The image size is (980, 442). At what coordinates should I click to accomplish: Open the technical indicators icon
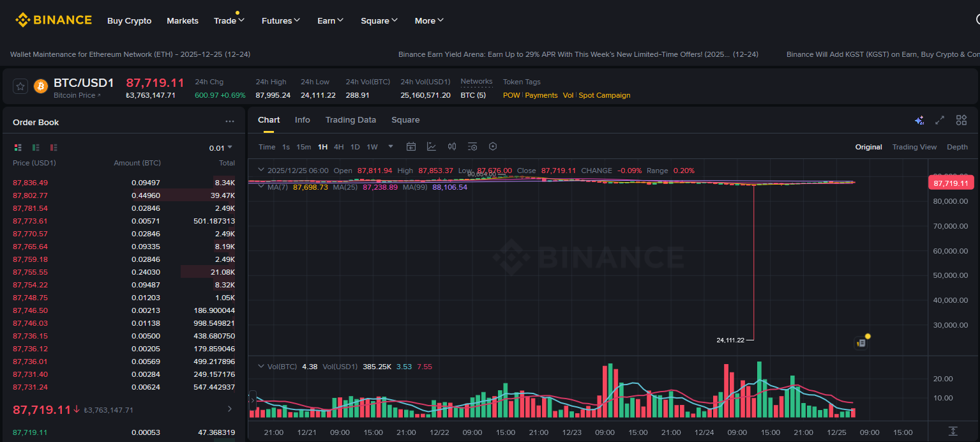[452, 146]
